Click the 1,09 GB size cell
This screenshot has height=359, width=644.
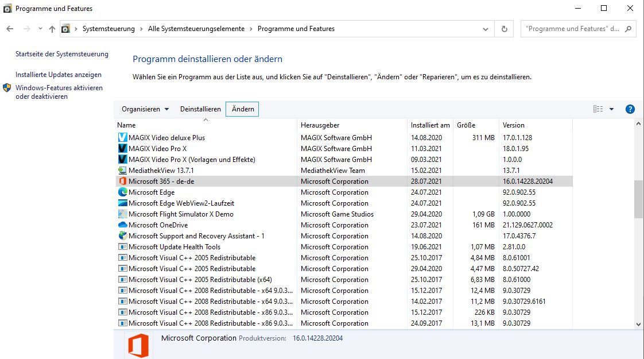point(483,214)
